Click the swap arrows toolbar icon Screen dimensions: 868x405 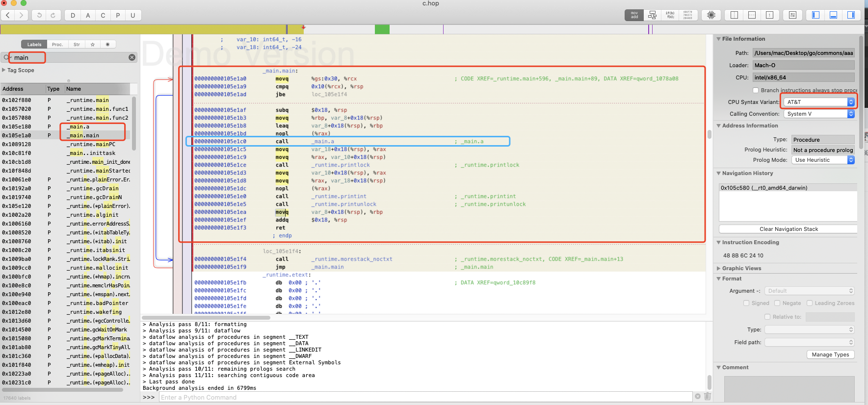point(792,15)
